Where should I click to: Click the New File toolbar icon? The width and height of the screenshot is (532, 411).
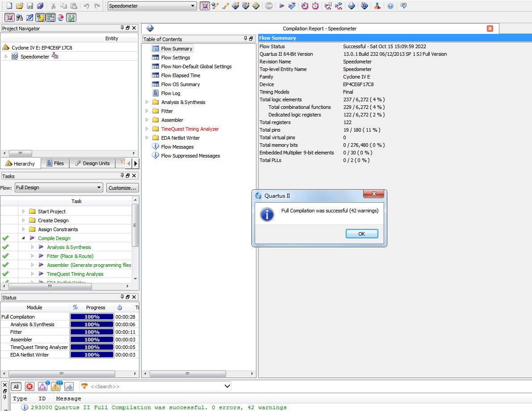9,6
